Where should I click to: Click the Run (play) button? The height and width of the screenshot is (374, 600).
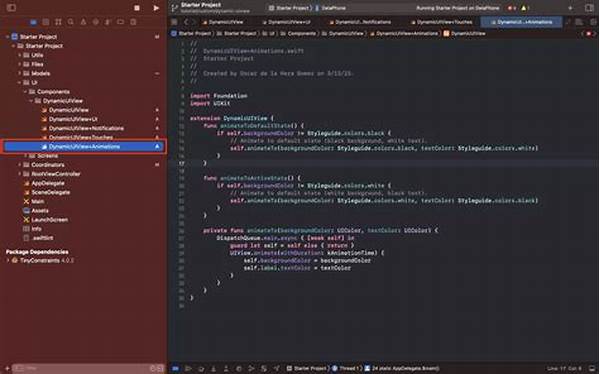click(156, 8)
